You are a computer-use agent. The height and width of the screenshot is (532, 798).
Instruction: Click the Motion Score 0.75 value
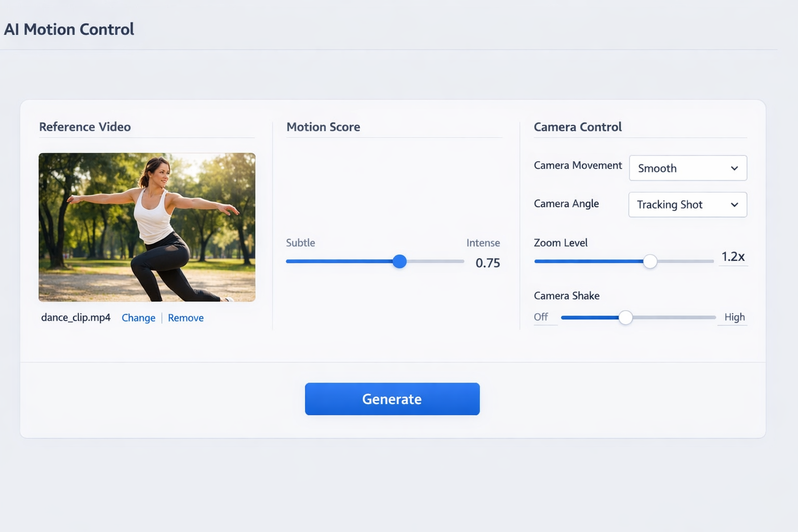click(487, 263)
